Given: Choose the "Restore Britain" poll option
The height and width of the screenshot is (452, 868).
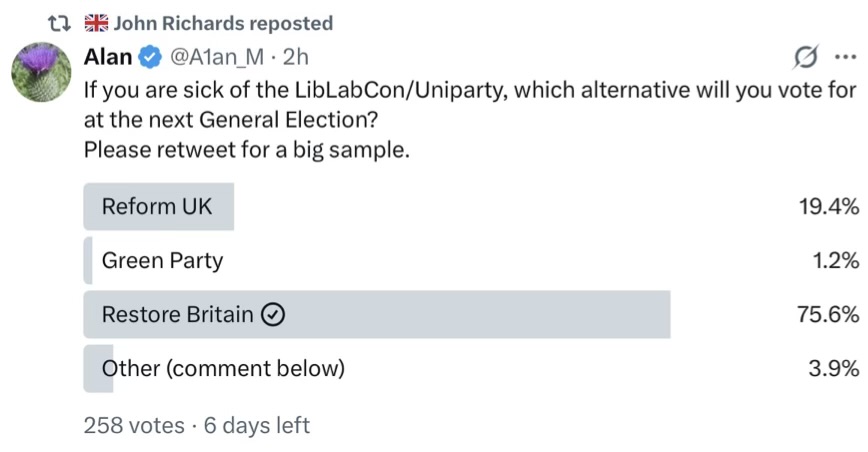Looking at the screenshot, I should [x=178, y=315].
